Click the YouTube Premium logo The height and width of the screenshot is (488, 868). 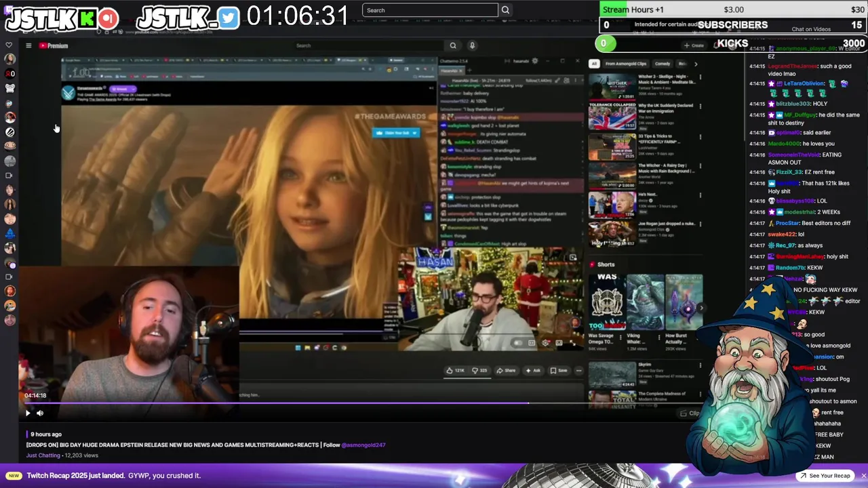[54, 45]
